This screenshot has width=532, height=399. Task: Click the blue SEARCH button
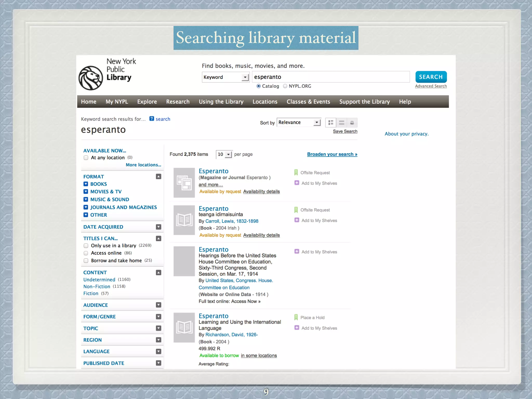point(431,77)
